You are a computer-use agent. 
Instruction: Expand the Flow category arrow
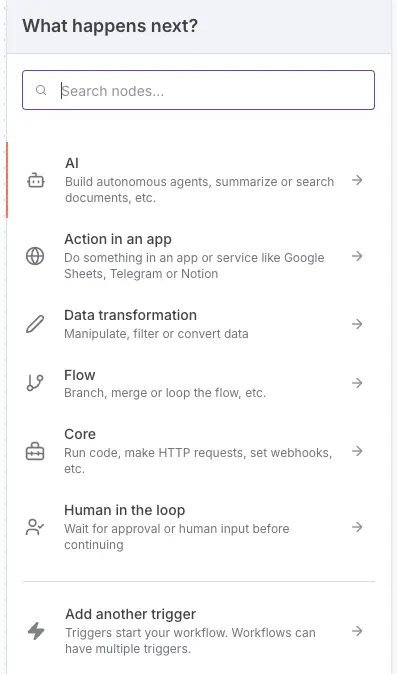[357, 383]
